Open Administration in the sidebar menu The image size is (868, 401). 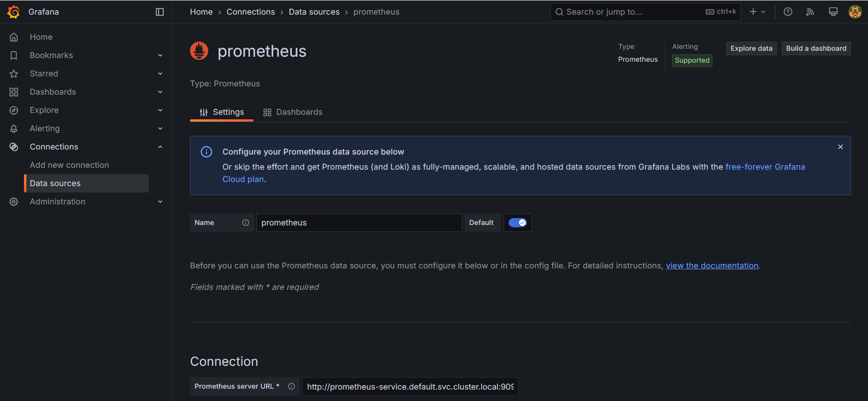click(57, 202)
